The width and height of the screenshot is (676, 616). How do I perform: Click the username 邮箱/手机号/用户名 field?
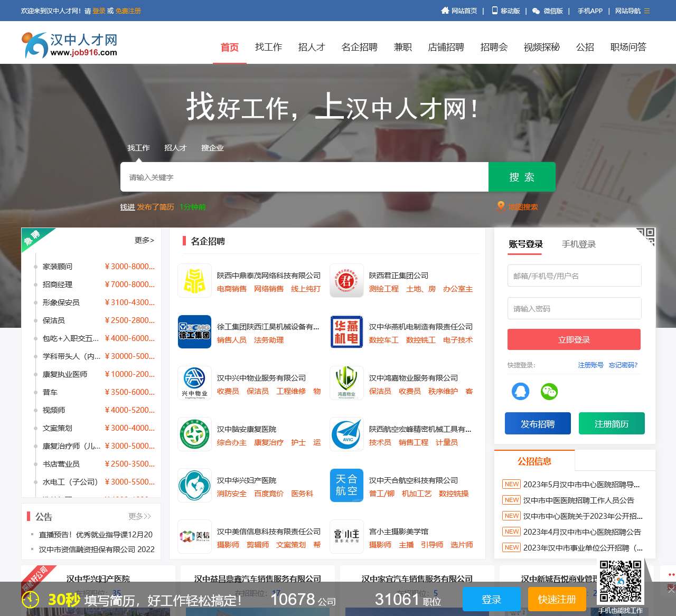pyautogui.click(x=574, y=276)
